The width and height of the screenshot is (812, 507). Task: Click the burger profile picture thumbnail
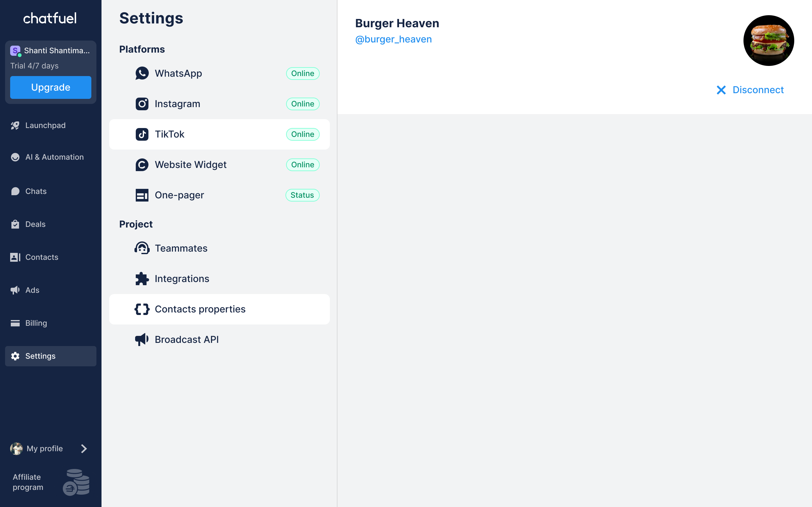click(768, 41)
